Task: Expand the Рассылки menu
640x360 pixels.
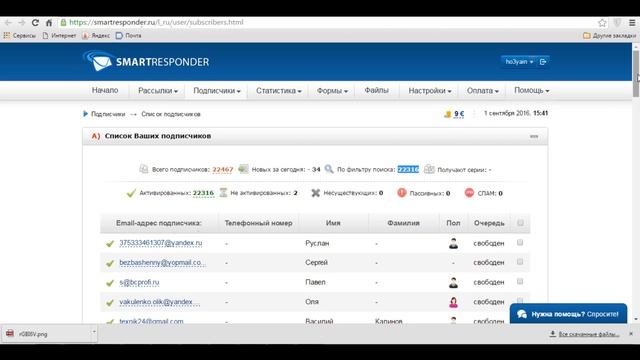Action: (158, 91)
